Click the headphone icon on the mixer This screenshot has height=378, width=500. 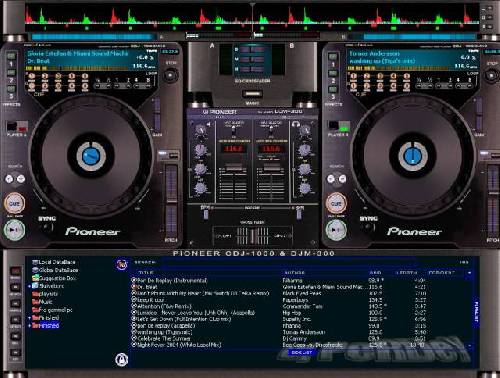295,125
